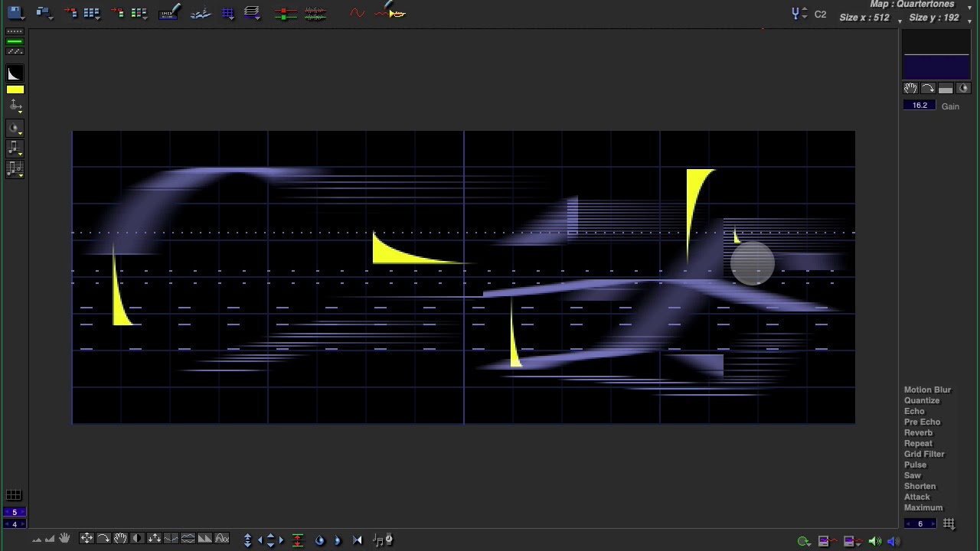Toggle the grid icon next to value 6
Image resolution: width=980 pixels, height=551 pixels.
pos(949,524)
